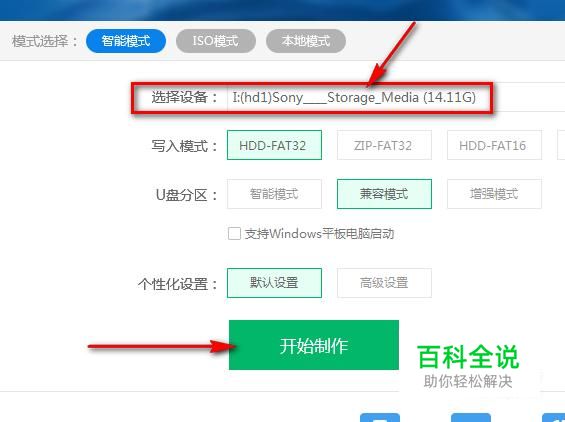Switch to 本地模式 tab
This screenshot has width=565, height=422.
[306, 41]
